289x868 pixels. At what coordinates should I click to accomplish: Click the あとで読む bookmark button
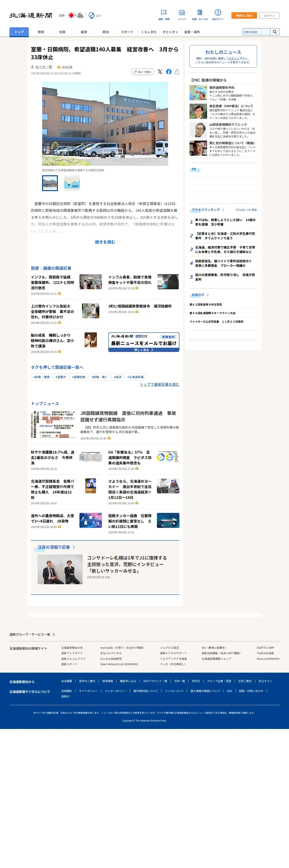coord(143,72)
